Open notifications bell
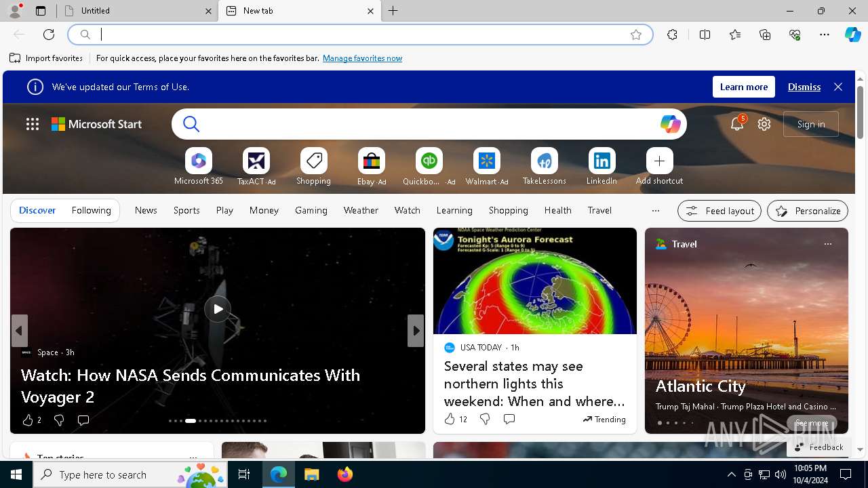The height and width of the screenshot is (488, 868). pos(737,124)
